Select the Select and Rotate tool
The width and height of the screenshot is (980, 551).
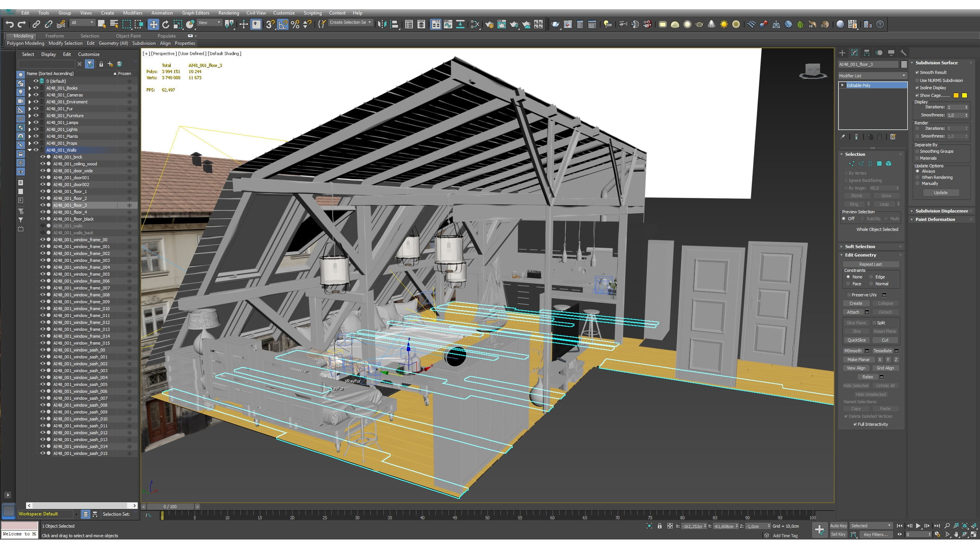(165, 25)
